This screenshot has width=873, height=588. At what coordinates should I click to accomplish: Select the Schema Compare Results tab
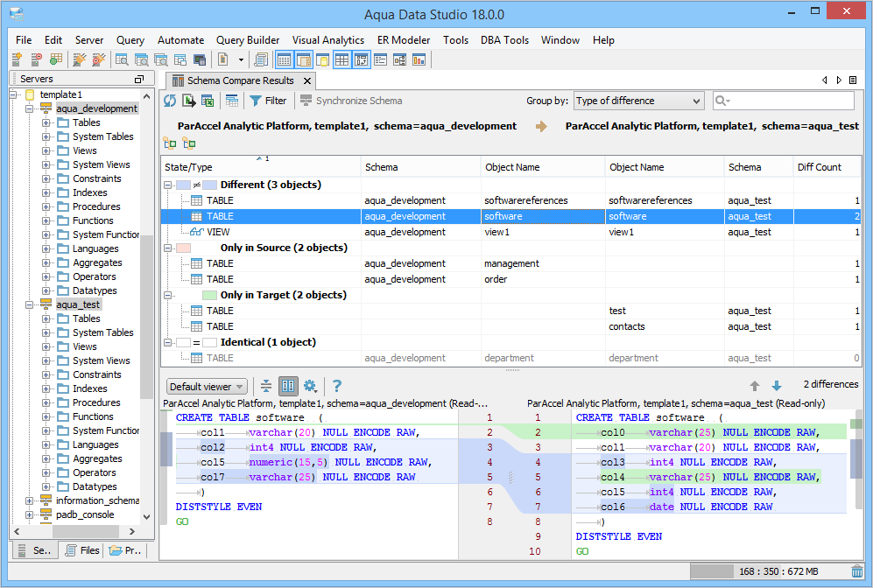point(240,80)
